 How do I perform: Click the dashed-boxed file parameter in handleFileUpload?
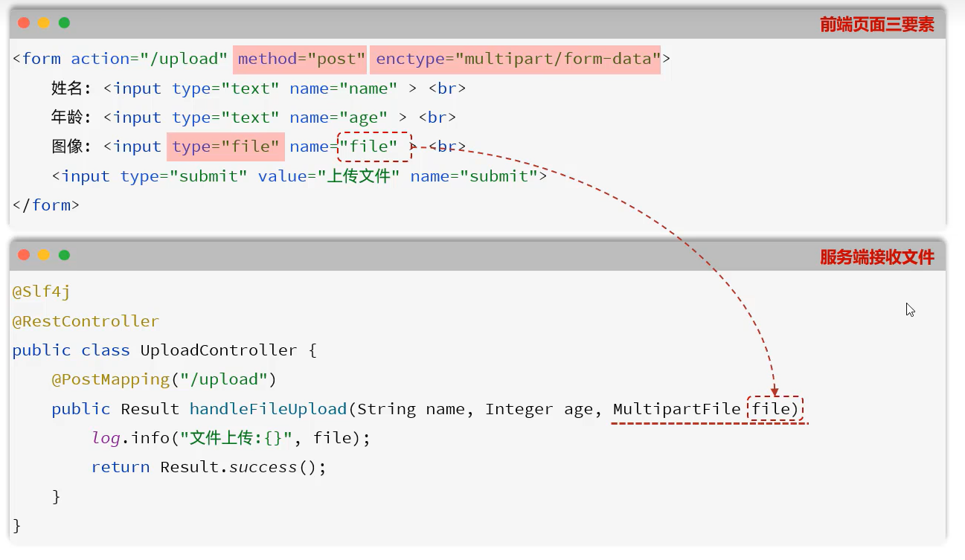(x=775, y=409)
